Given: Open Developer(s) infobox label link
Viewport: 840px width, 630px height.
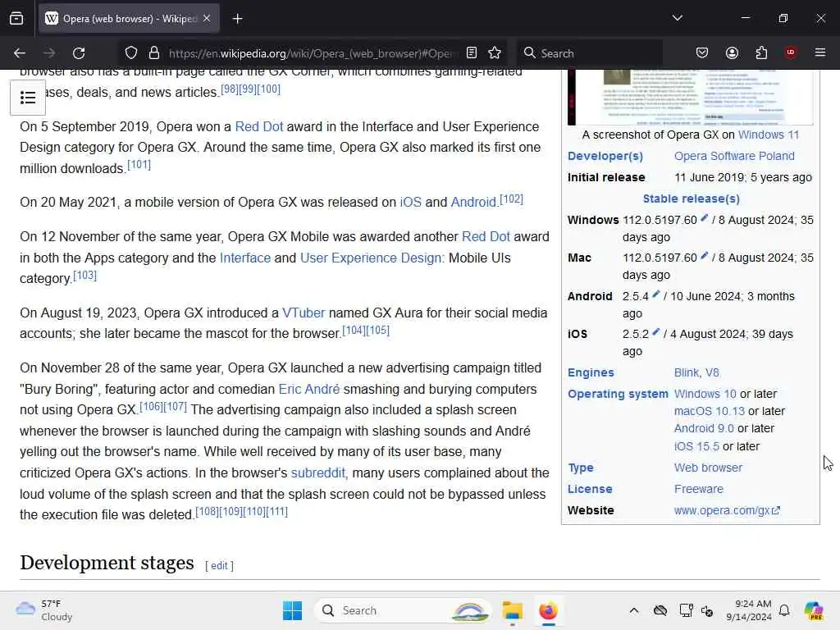Looking at the screenshot, I should point(605,156).
